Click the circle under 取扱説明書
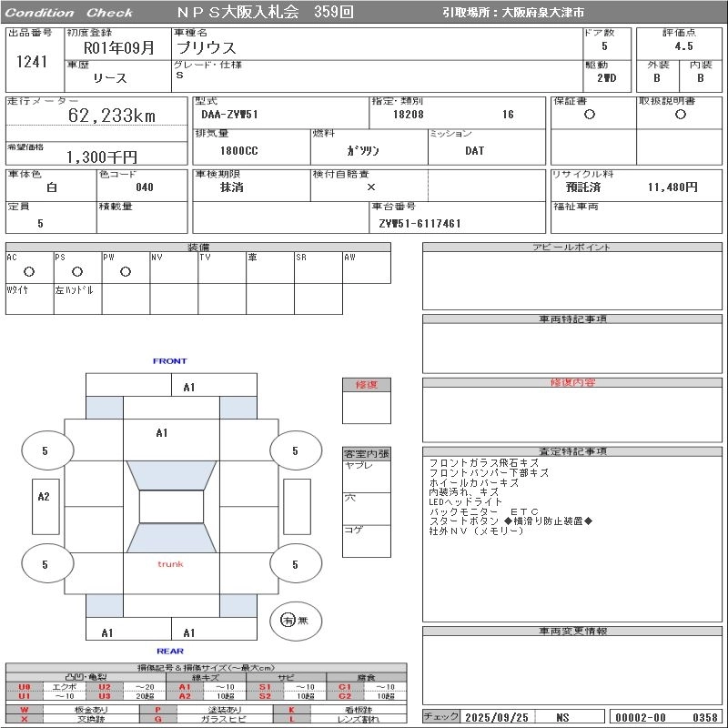Screen dimensions: 728x728 point(681,115)
